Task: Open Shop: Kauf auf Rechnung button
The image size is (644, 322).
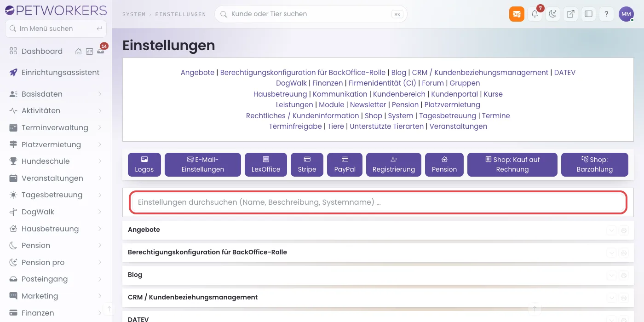Action: [x=512, y=165]
